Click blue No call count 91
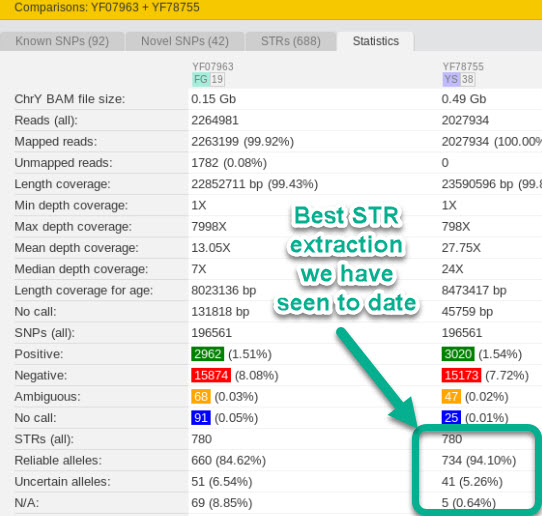The height and width of the screenshot is (516, 542). tap(201, 418)
